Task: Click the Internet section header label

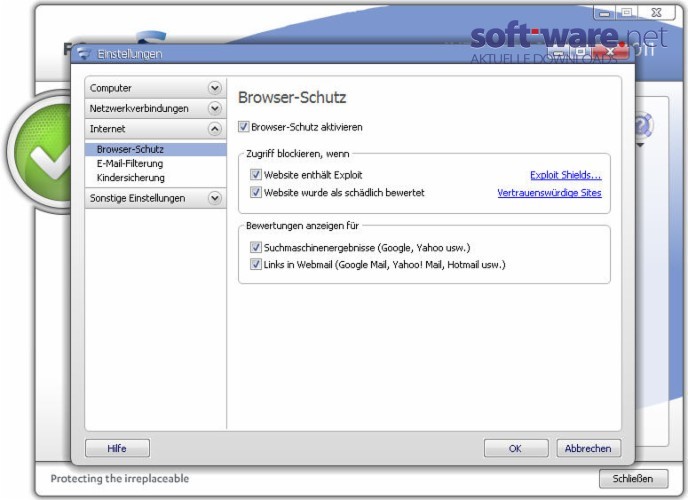Action: pos(108,129)
